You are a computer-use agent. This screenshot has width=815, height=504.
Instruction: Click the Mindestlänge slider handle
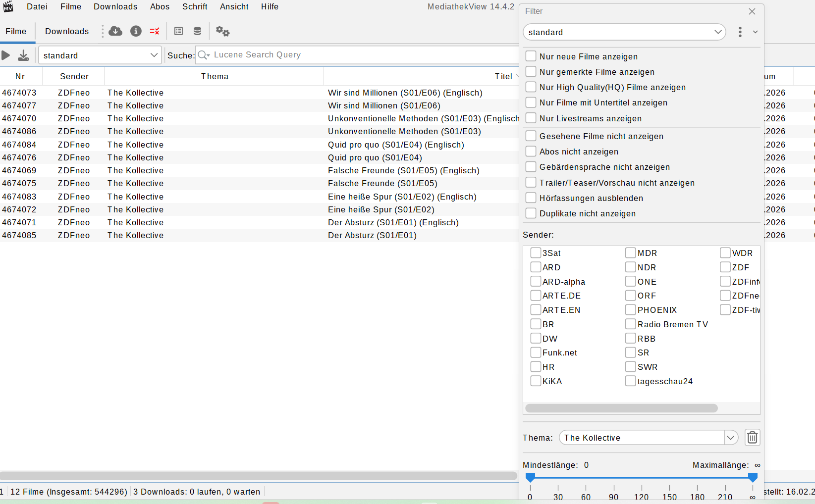[x=530, y=477]
